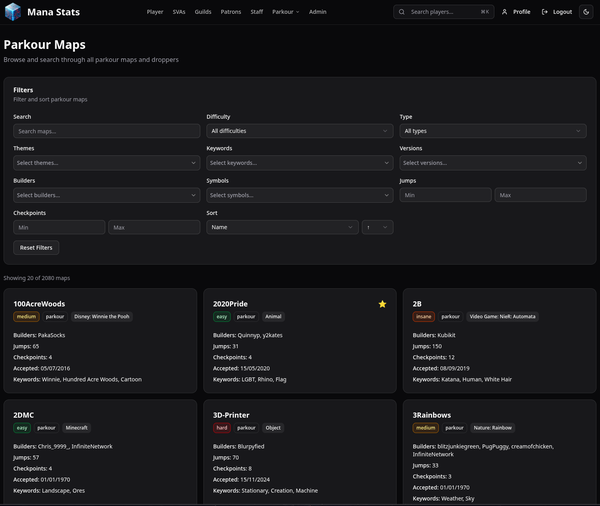Screen dimensions: 600x506
Task: Open the Patrons nav item
Action: (x=231, y=12)
